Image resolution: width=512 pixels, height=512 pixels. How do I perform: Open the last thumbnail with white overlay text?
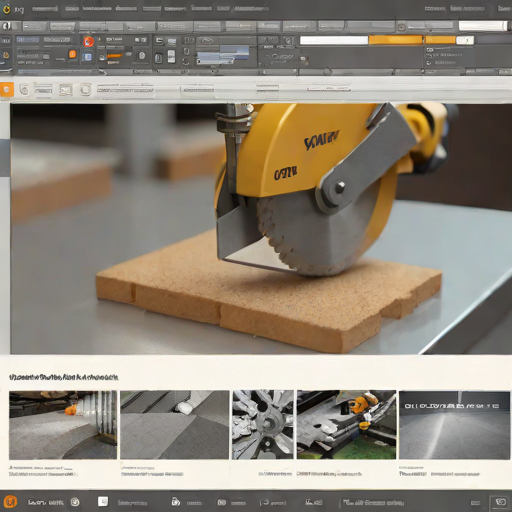tap(455, 425)
